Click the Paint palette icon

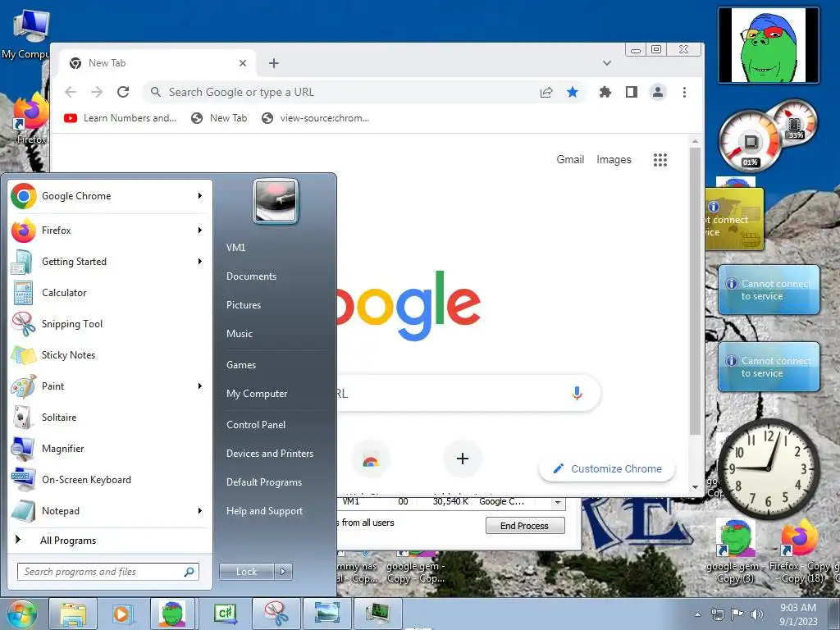23,387
